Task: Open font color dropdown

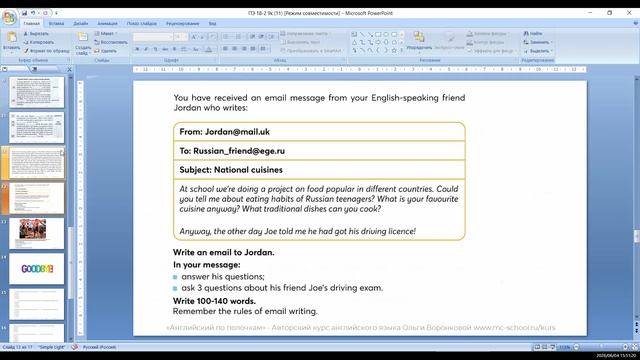Action: (215, 49)
